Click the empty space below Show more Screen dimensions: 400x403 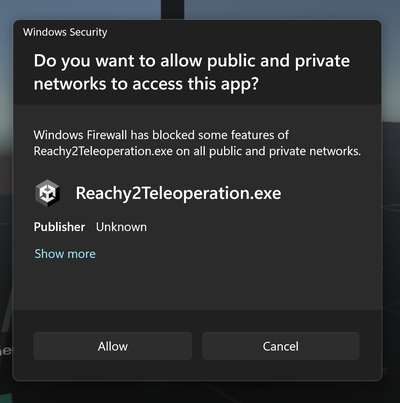click(x=197, y=286)
